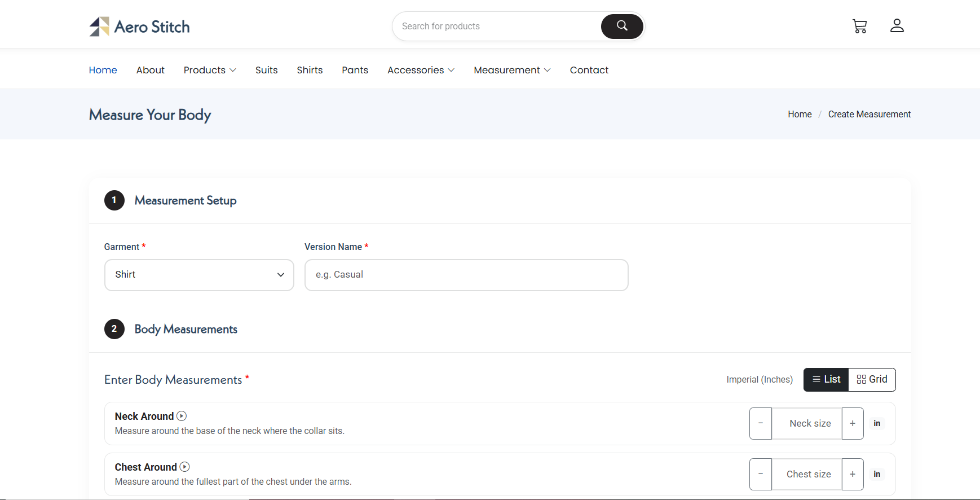Expand the Accessories menu
Image resolution: width=980 pixels, height=500 pixels.
point(421,70)
